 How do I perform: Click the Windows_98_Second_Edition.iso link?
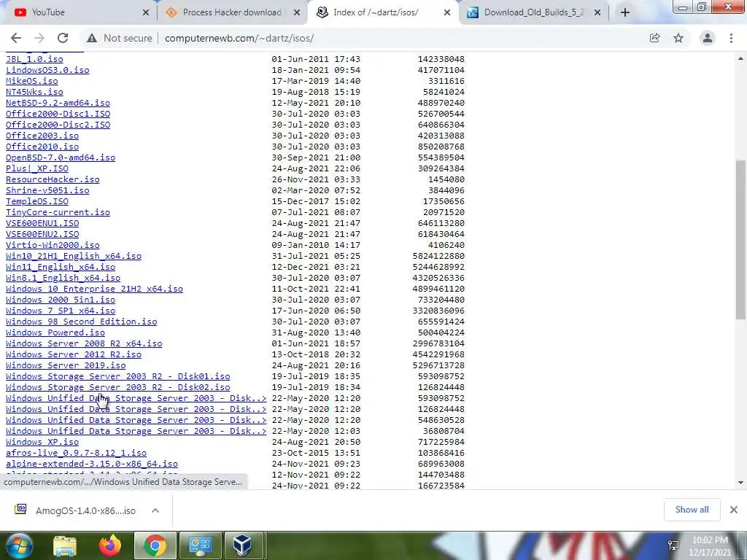click(x=82, y=322)
